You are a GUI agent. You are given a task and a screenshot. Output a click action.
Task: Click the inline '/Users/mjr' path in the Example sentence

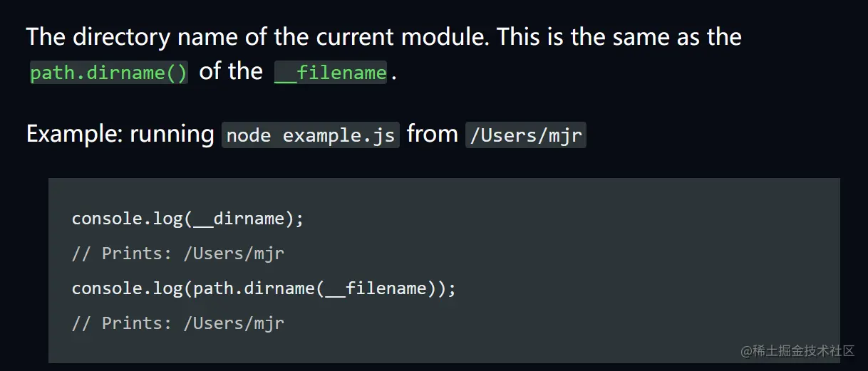tap(525, 135)
